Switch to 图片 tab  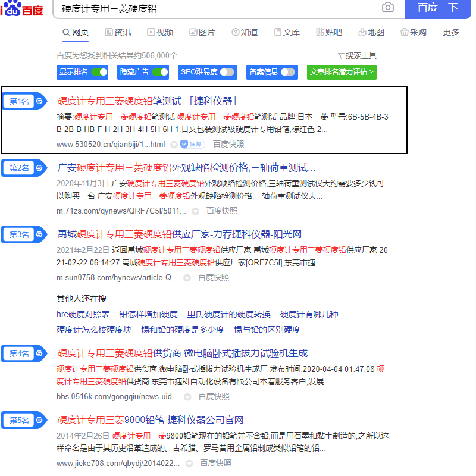pyautogui.click(x=202, y=32)
